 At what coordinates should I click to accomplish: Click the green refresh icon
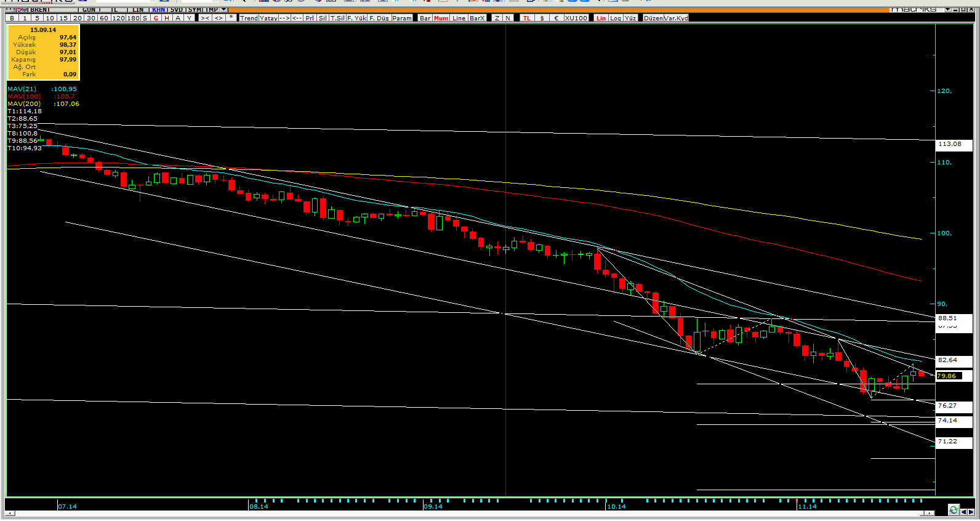954,511
